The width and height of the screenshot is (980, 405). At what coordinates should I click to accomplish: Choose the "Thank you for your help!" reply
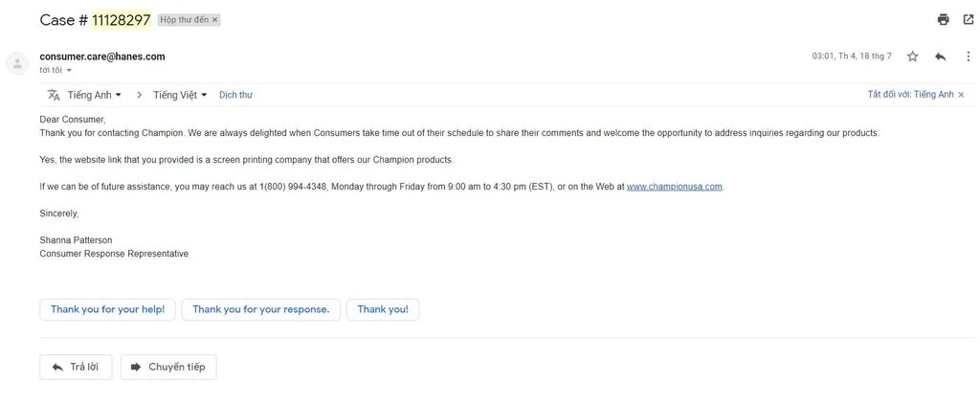pyautogui.click(x=107, y=309)
